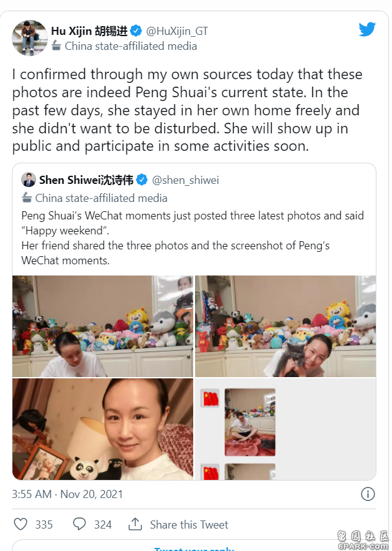Open Hu Xijin's profile avatar
This screenshot has height=551, width=392.
(29, 38)
